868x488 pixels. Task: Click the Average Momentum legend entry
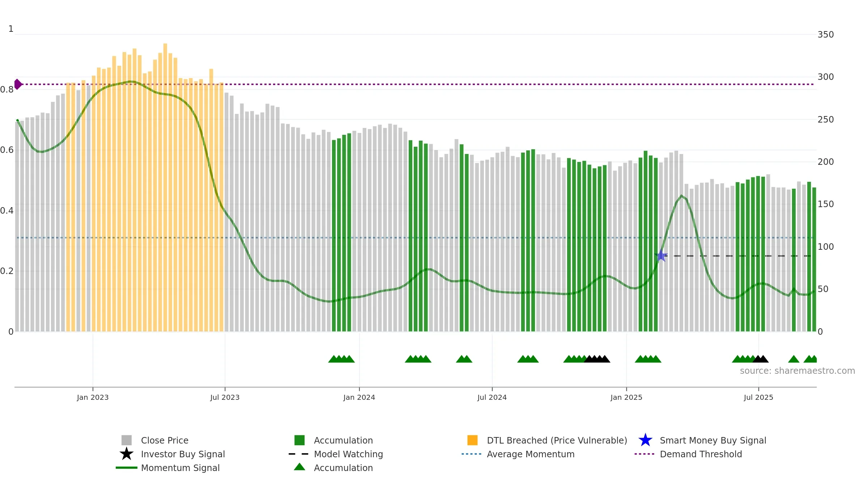pyautogui.click(x=518, y=454)
